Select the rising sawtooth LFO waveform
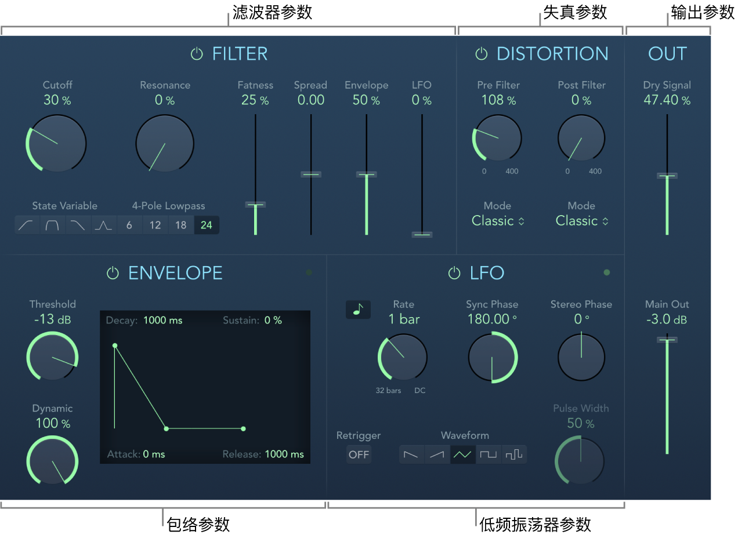 tap(437, 455)
